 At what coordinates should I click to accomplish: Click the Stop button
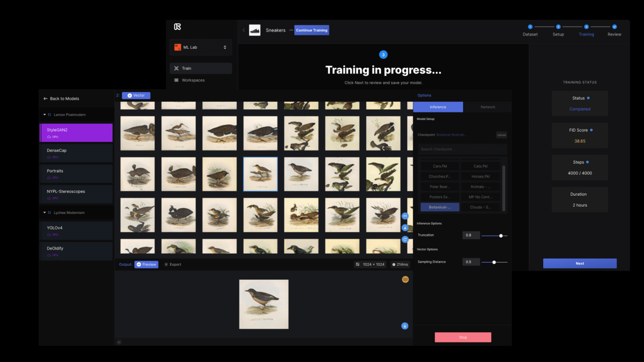tap(463, 337)
